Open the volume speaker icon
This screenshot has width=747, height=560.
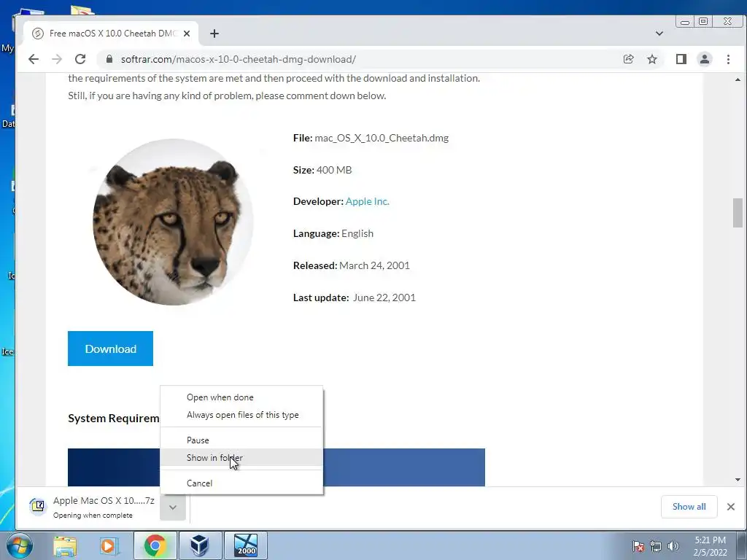point(673,546)
